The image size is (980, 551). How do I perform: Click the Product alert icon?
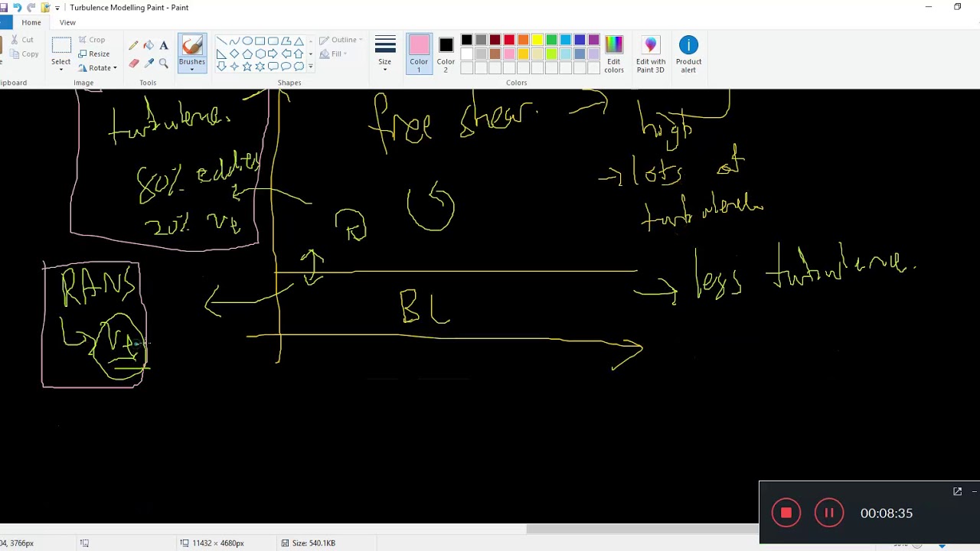click(688, 54)
